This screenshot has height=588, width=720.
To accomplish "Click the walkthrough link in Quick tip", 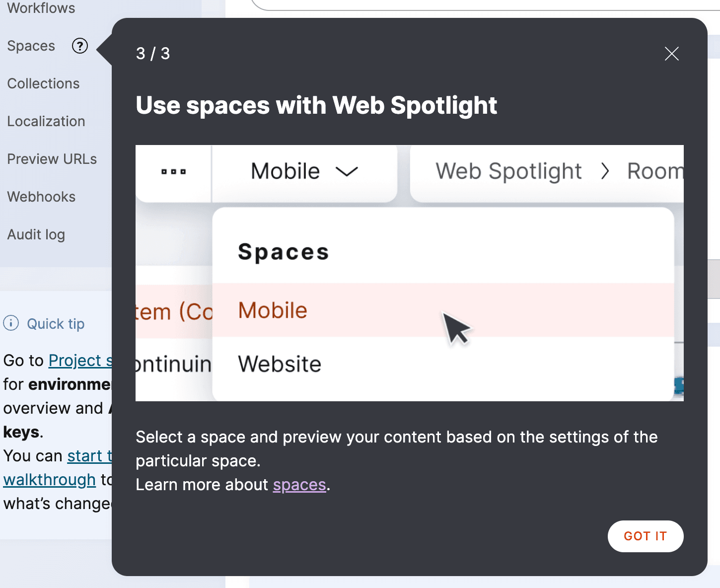I will (x=49, y=480).
